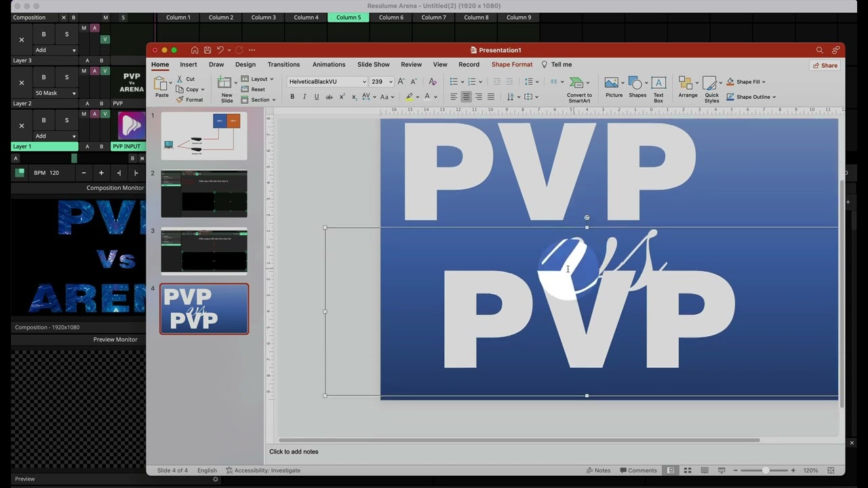The height and width of the screenshot is (488, 868).
Task: Adjust the PowerPoint zoom slider
Action: point(764,470)
